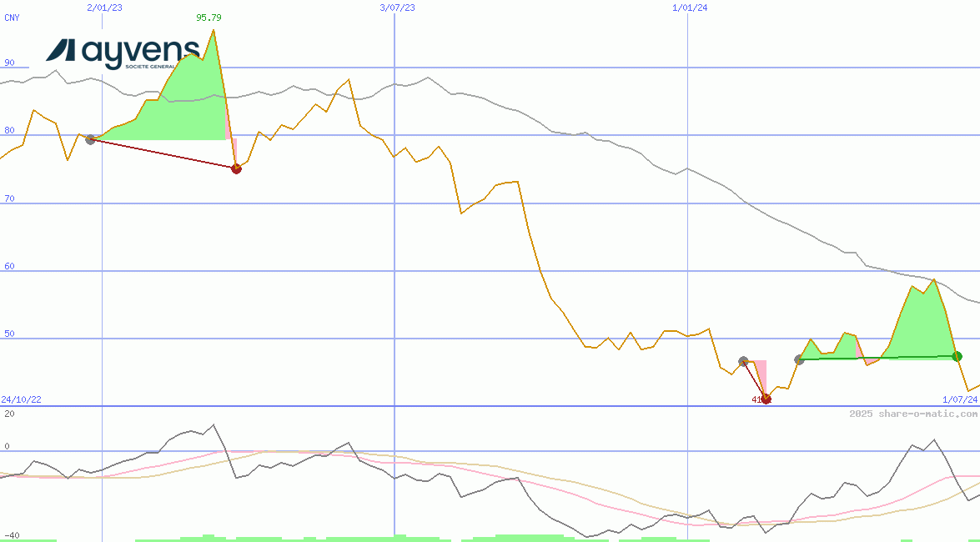Screen dimensions: 980x542
Task: Open the share-o-matic.com watermark link
Action: (x=913, y=414)
